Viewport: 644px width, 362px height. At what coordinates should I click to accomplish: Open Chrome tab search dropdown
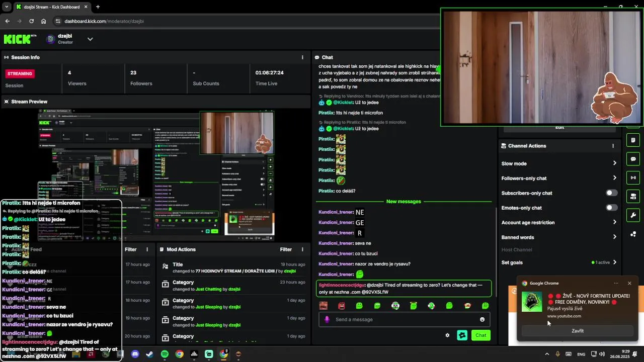(7, 7)
